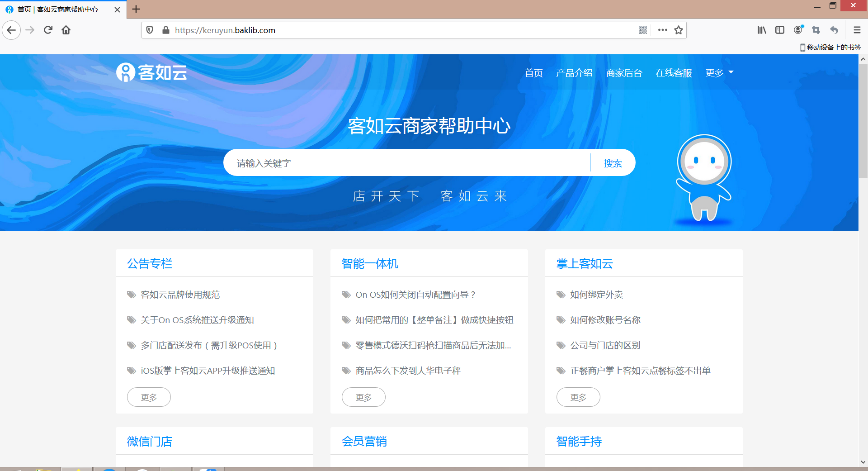Open the Library bookshelf icon

tap(762, 30)
